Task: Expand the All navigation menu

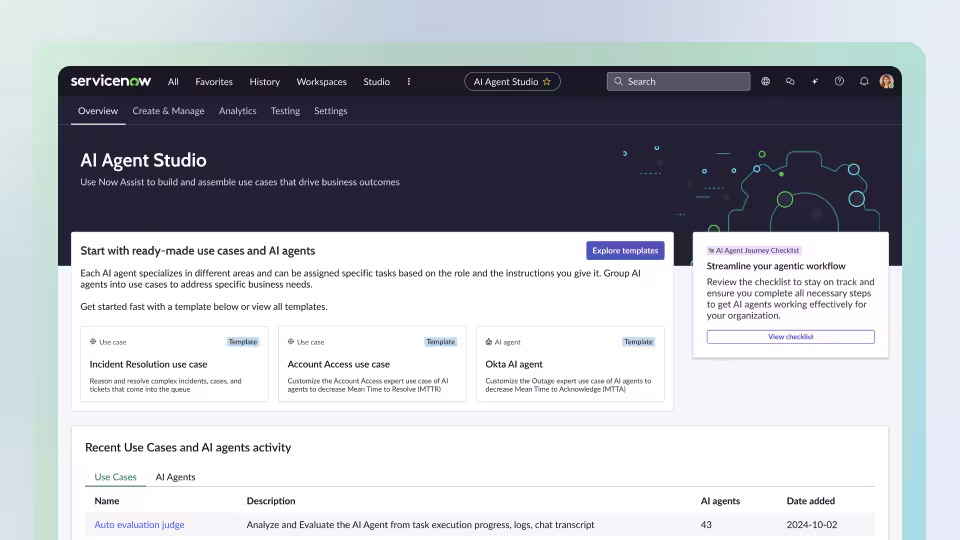Action: (x=173, y=82)
